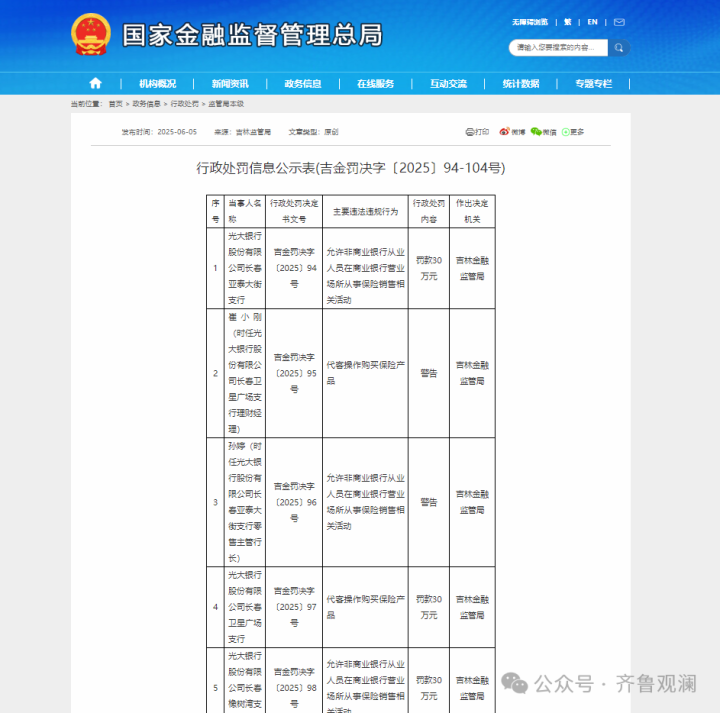Click the publish date 2025-06-05
Image resolution: width=720 pixels, height=713 pixels.
[x=177, y=132]
